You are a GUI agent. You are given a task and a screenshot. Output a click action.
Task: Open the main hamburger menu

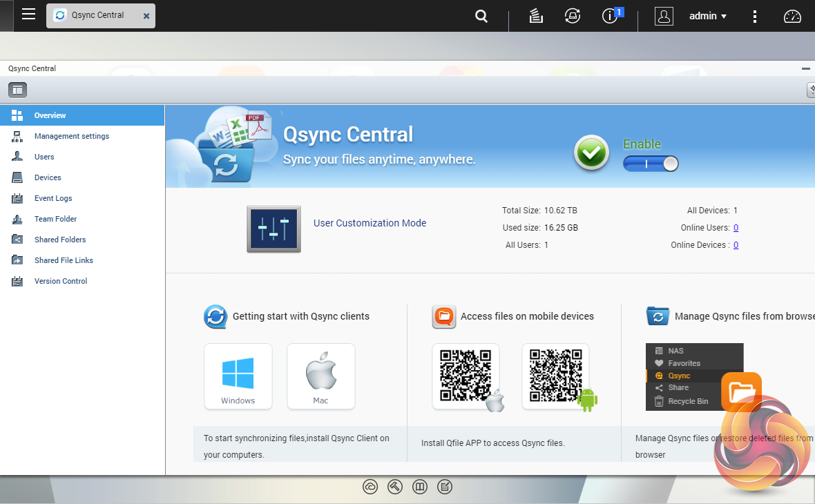pyautogui.click(x=28, y=14)
